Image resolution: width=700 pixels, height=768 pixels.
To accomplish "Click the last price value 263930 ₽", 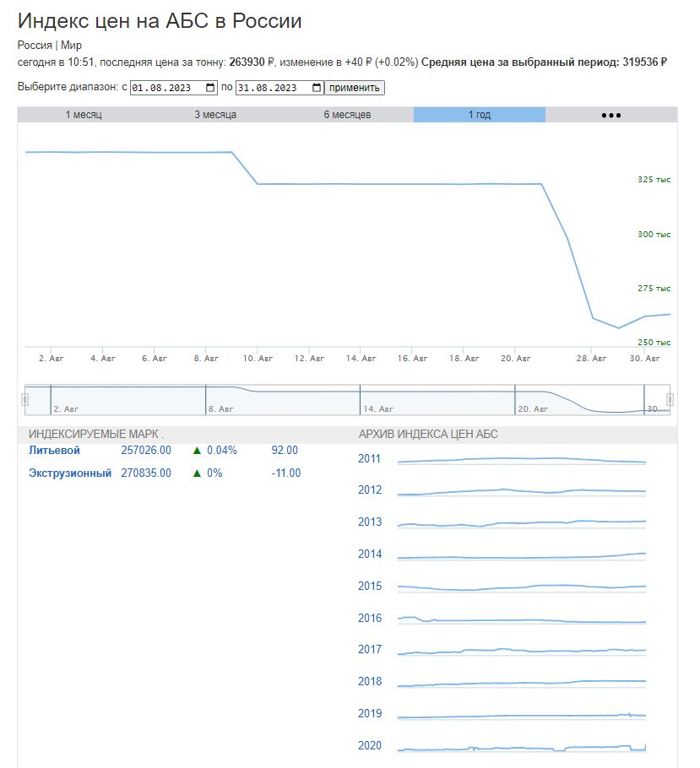I will click(x=252, y=62).
